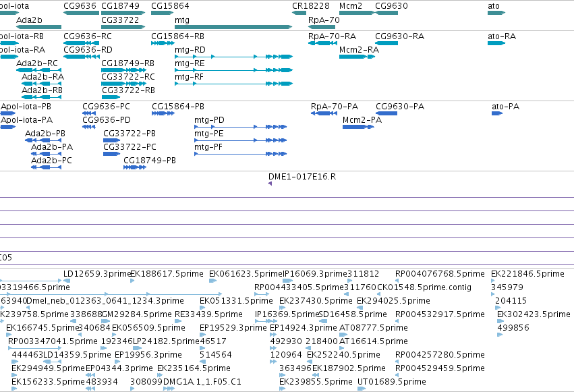The height and width of the screenshot is (392, 574).
Task: Select the RpA-70 gene label
Action: click(324, 20)
